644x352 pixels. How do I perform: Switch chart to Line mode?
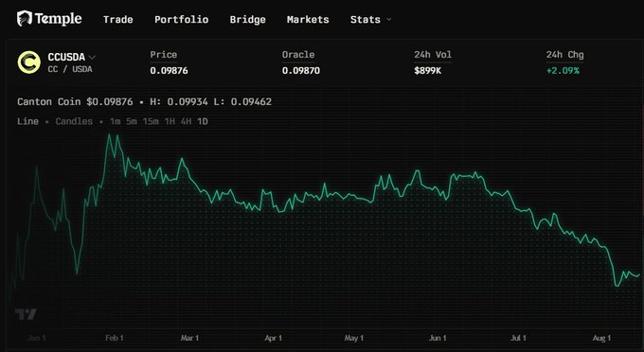click(27, 121)
